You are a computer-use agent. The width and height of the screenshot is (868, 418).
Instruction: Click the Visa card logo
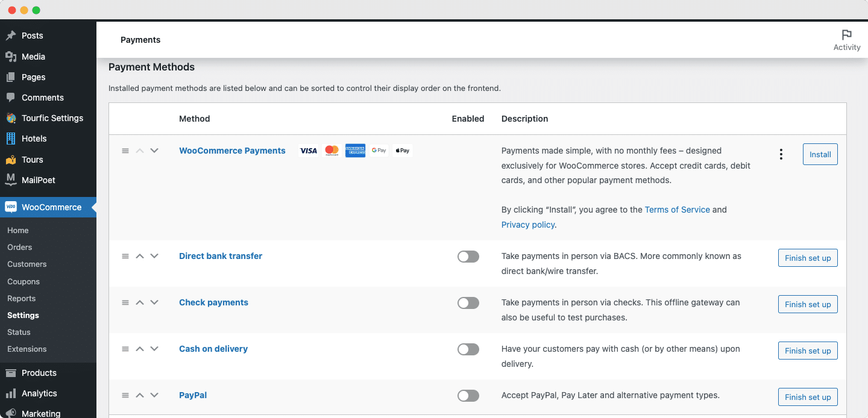[x=309, y=151]
